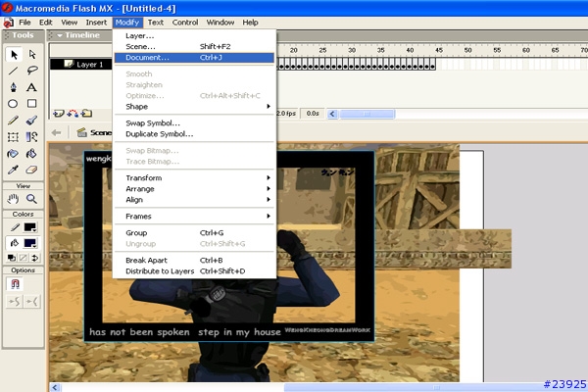Select the Pen tool
The height and width of the screenshot is (392, 588).
tap(13, 87)
